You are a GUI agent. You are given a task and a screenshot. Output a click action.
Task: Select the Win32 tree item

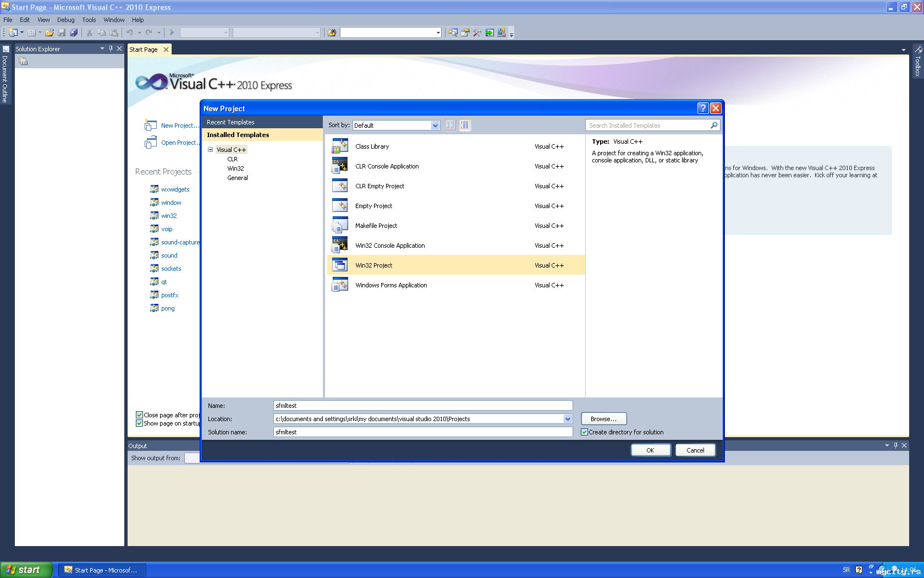pos(235,168)
